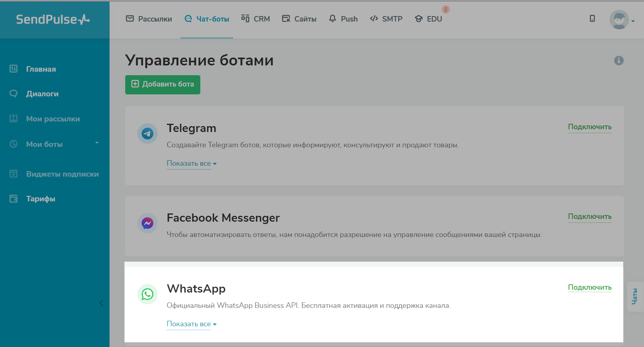Screen dimensions: 644x347
Task: Click the WhatsApp heading text
Action: click(196, 289)
